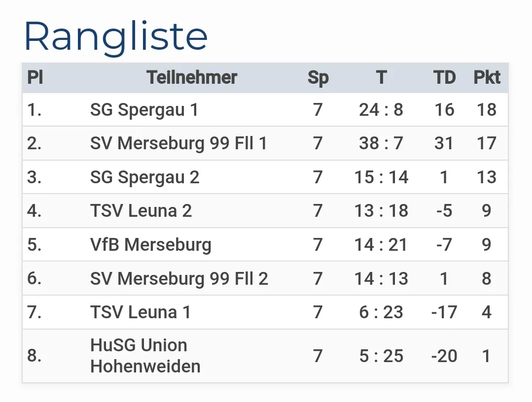Click the Teilnehmer column header

point(192,78)
